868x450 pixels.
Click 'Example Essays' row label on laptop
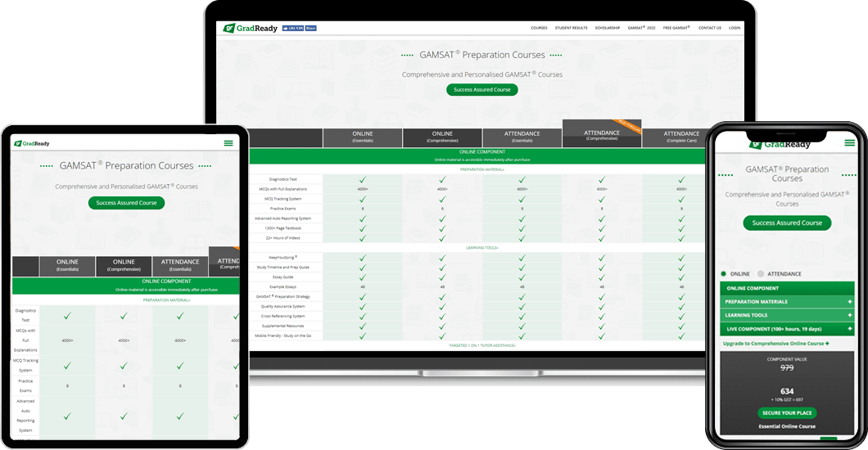pos(283,287)
